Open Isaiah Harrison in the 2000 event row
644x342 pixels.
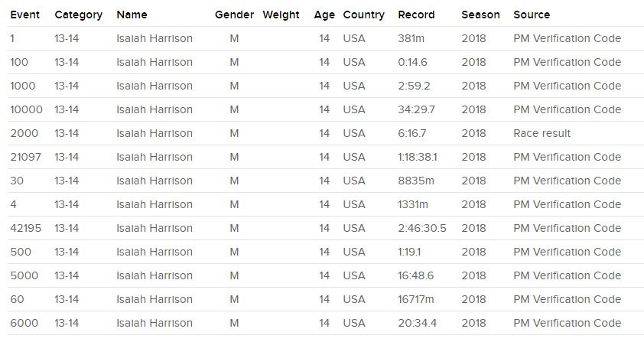click(154, 133)
